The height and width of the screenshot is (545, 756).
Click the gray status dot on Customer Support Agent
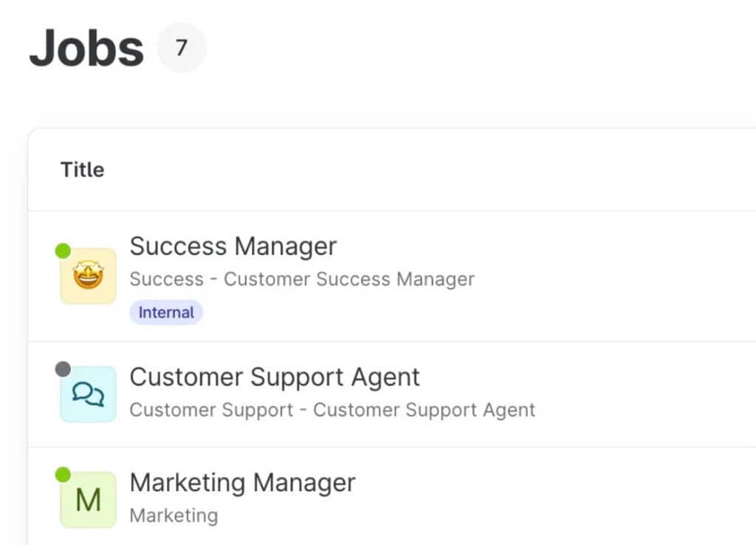pos(63,369)
